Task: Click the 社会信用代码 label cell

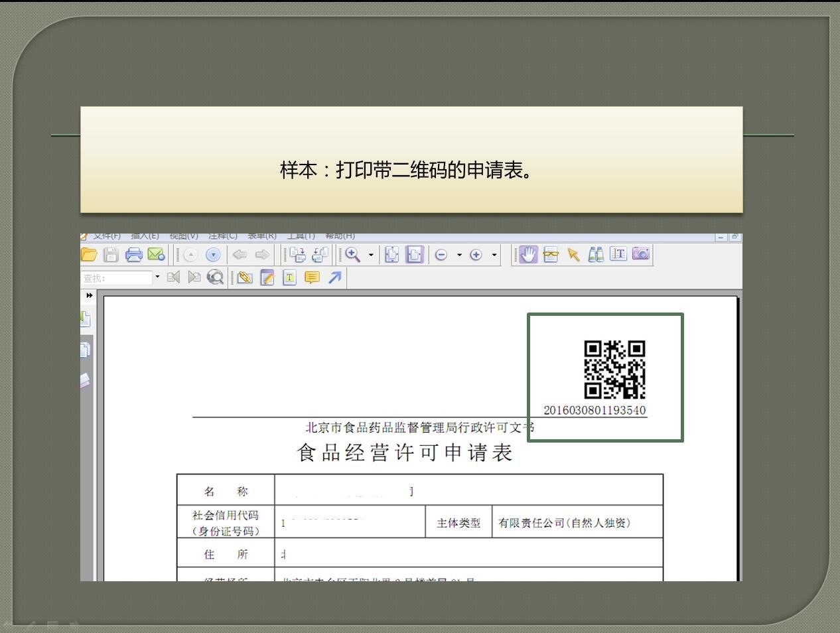Action: (x=226, y=523)
